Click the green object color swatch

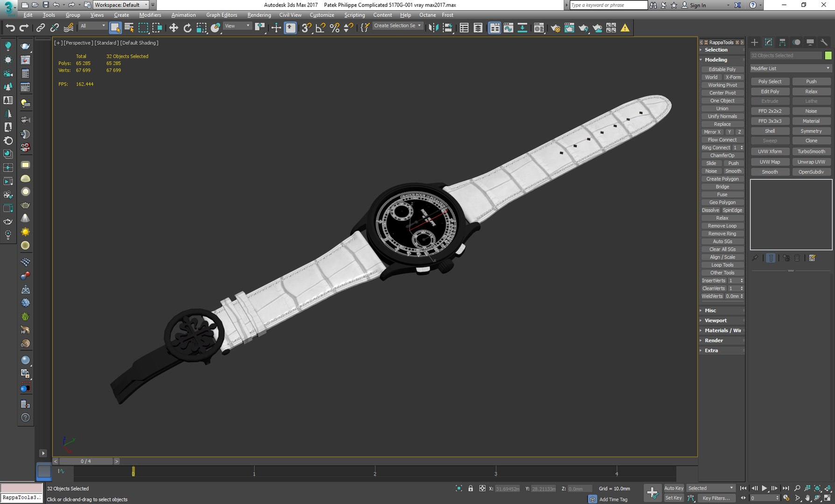coord(828,56)
